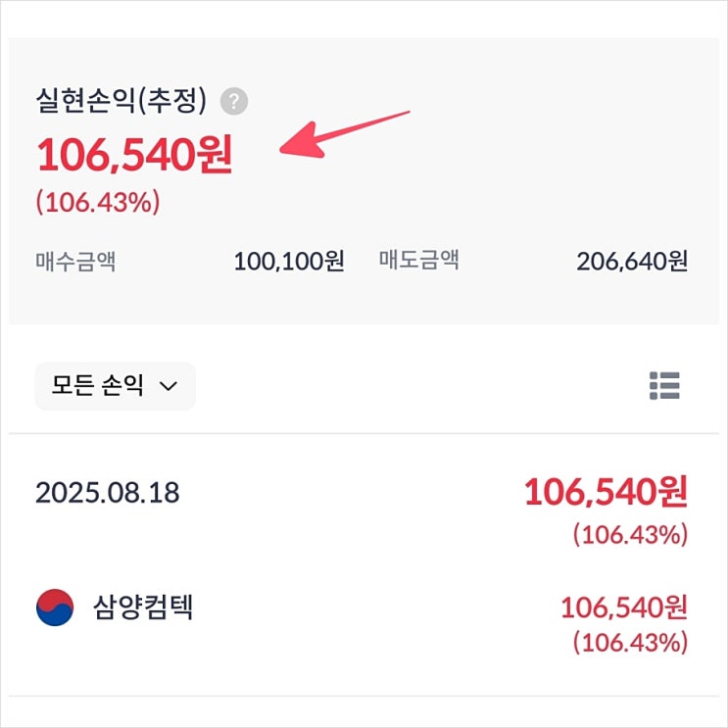This screenshot has height=728, width=728.
Task: Click the 2025.08.18 date row
Action: coord(108,492)
